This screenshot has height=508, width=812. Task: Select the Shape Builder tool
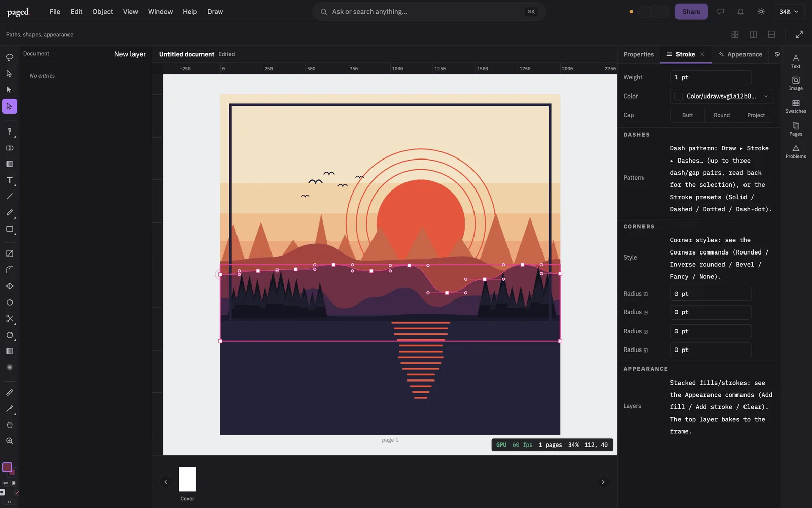tap(9, 148)
